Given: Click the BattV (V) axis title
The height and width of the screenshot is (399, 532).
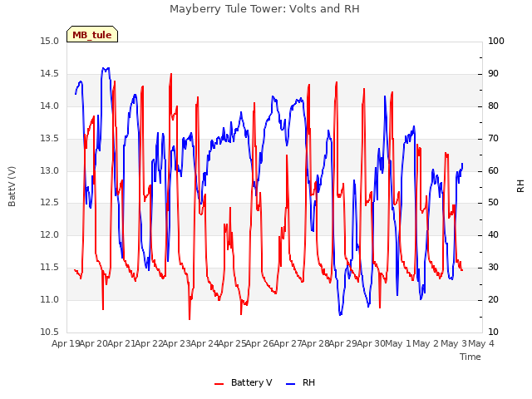Looking at the screenshot, I should (12, 186).
